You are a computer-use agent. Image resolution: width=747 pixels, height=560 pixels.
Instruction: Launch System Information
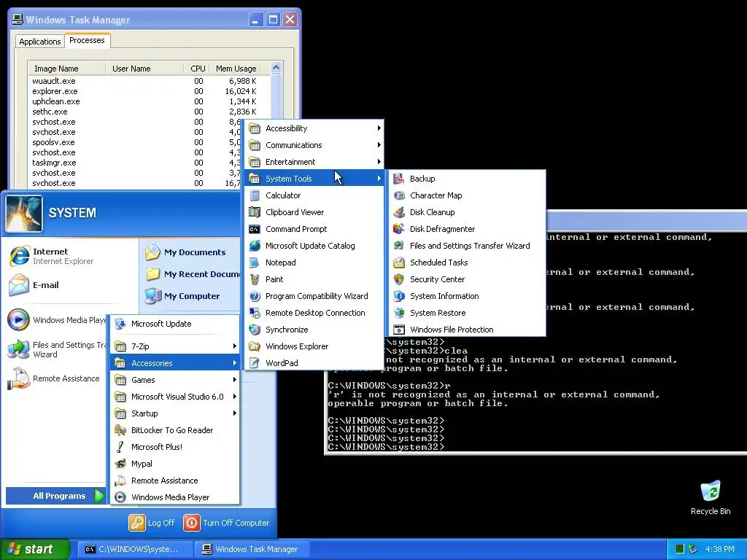tap(467, 296)
